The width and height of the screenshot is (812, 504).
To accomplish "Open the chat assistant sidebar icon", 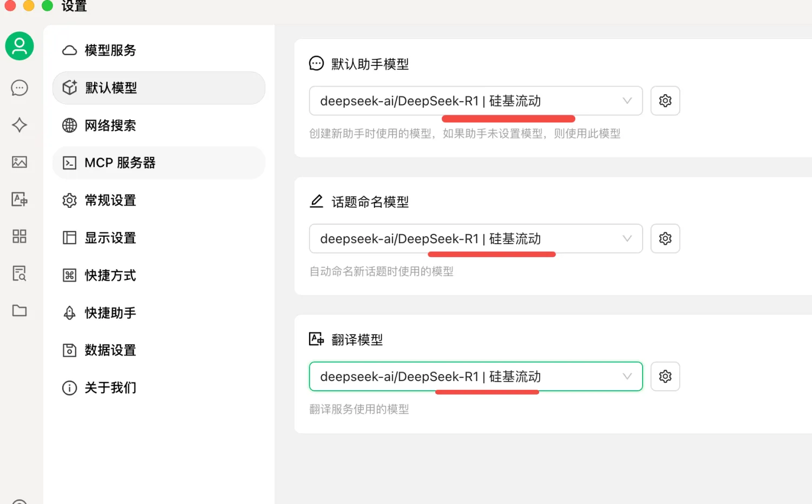I will pos(19,88).
